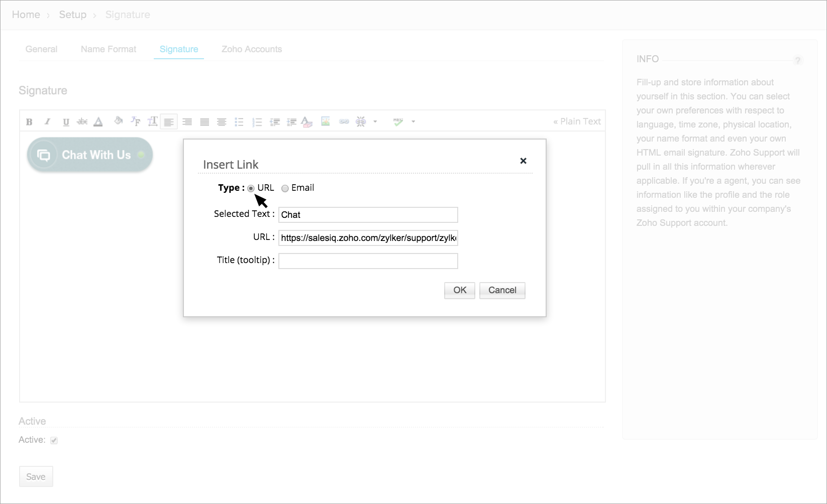Select the bulleted list icon
Viewport: 827px width, 504px height.
click(x=239, y=121)
